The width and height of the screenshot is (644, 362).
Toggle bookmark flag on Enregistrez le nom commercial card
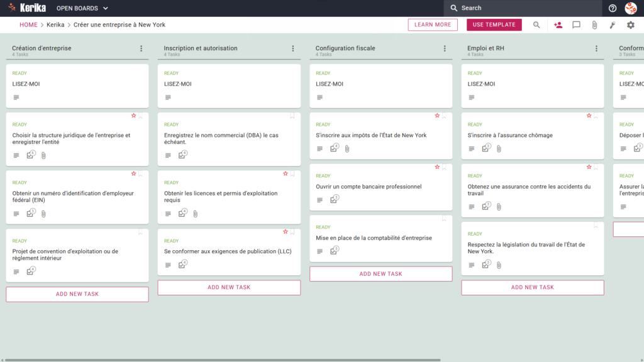click(292, 116)
